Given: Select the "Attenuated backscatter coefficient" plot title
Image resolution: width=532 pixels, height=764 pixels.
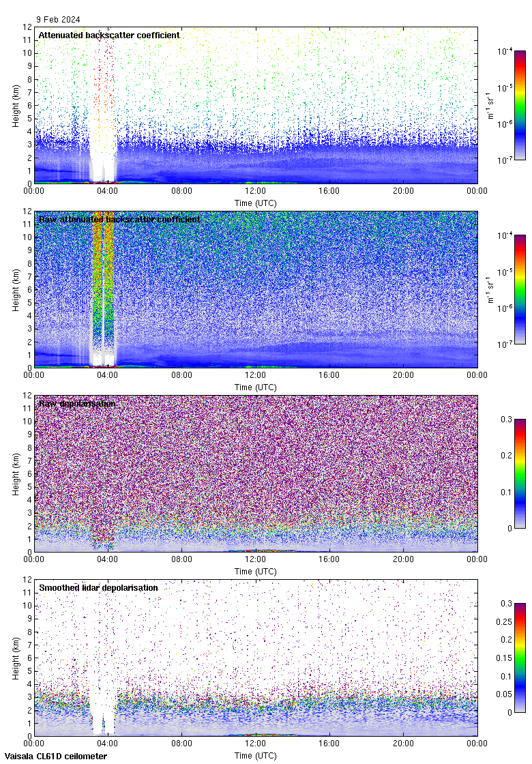Looking at the screenshot, I should 109,35.
